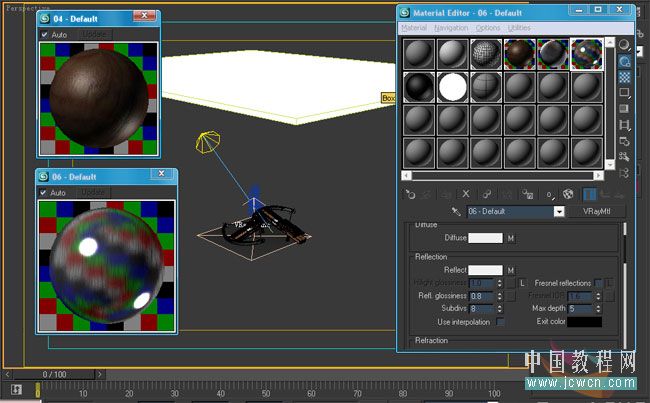Open the Options menu
Viewport: 650px width, 403px height.
coord(488,28)
